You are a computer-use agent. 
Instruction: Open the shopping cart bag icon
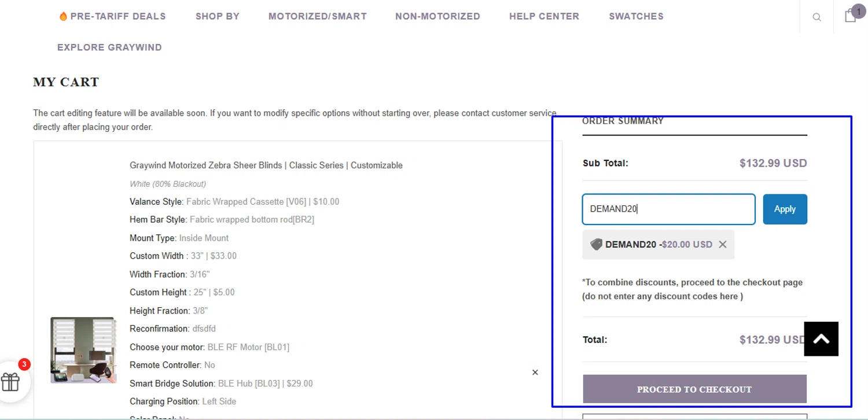click(x=851, y=16)
